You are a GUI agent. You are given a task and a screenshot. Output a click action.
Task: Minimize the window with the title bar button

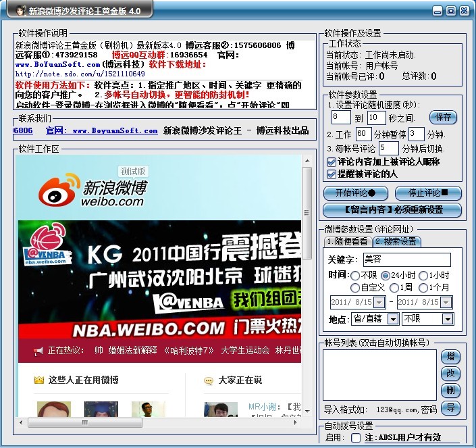(438, 11)
